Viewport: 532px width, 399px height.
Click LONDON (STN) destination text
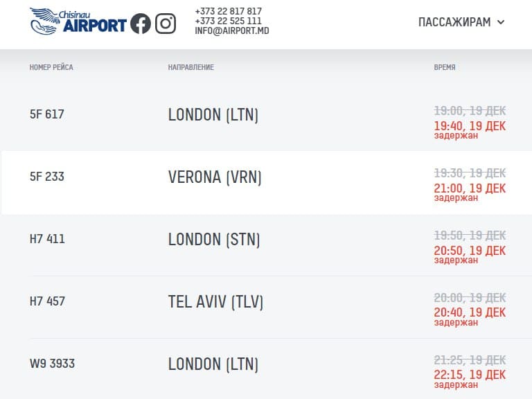click(214, 239)
